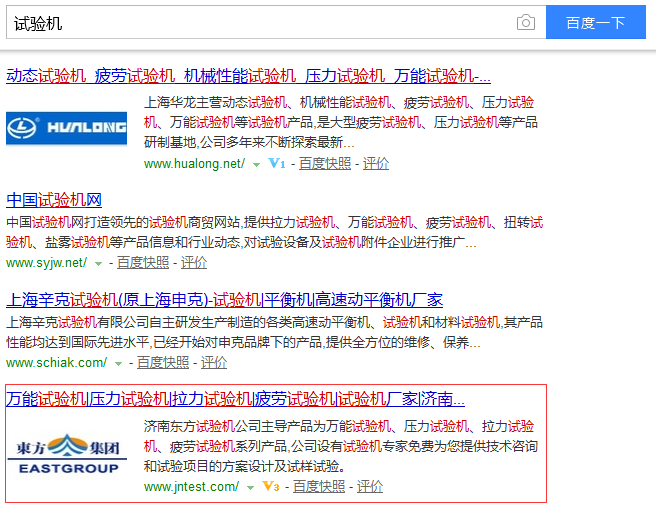Open the 万能试验机 济南 result title
Image resolution: width=656 pixels, height=512 pixels.
(x=235, y=399)
